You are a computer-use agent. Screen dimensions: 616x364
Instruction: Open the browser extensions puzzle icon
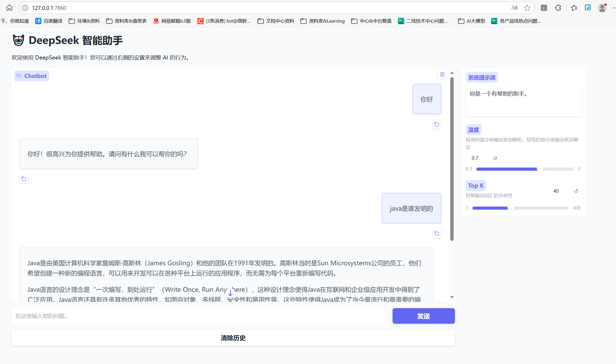[558, 8]
